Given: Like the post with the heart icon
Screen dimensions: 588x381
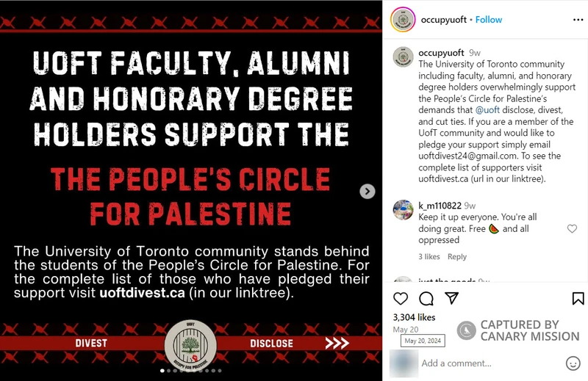Looking at the screenshot, I should [401, 299].
